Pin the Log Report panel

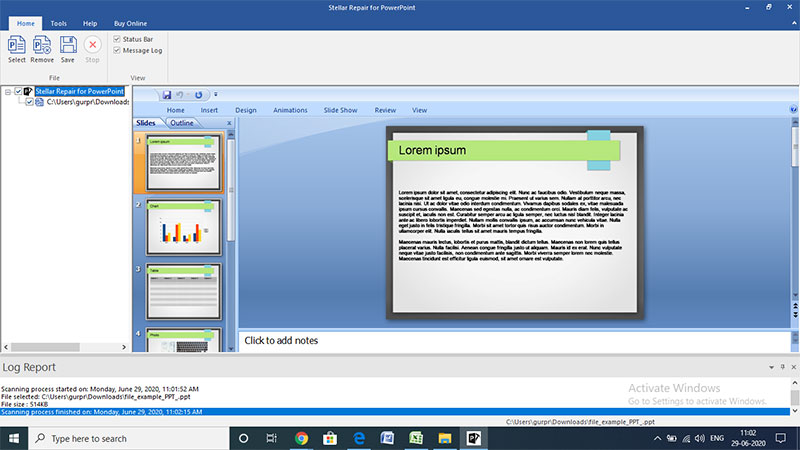[783, 367]
